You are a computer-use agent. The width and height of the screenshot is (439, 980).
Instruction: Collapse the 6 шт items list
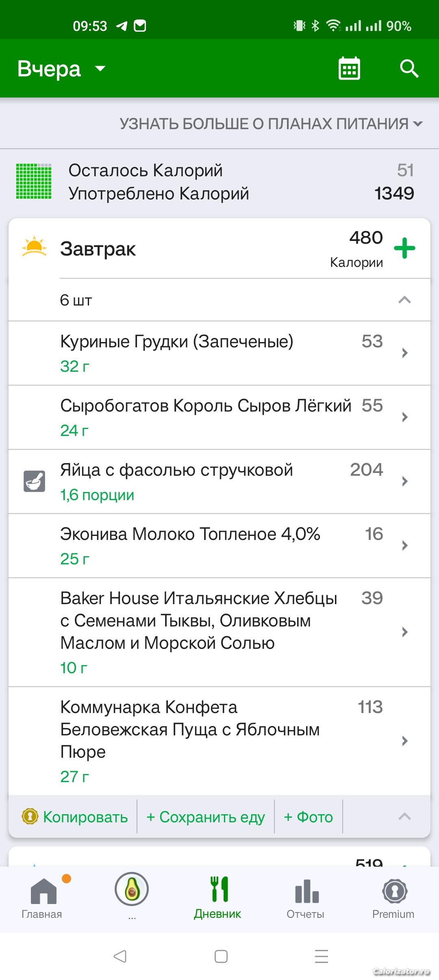click(x=404, y=300)
